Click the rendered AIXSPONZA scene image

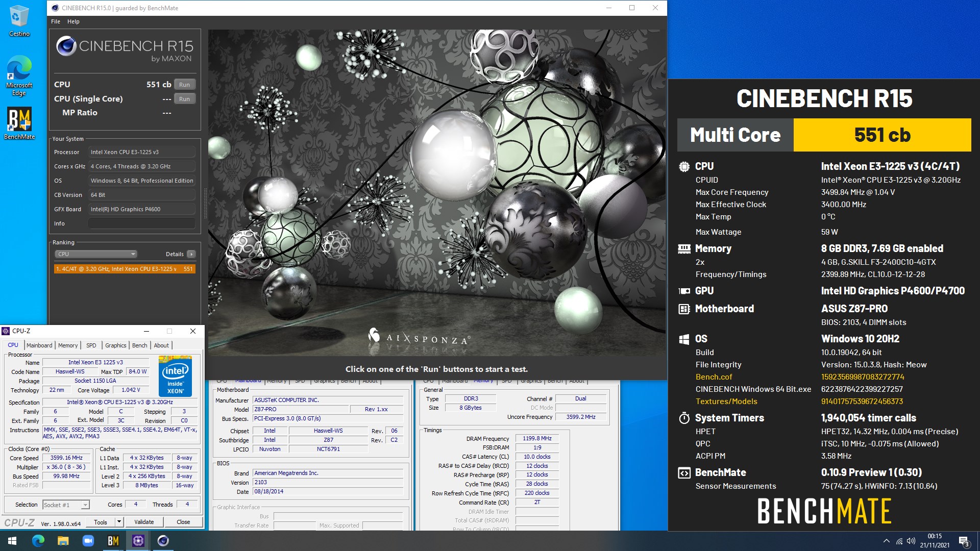[437, 193]
